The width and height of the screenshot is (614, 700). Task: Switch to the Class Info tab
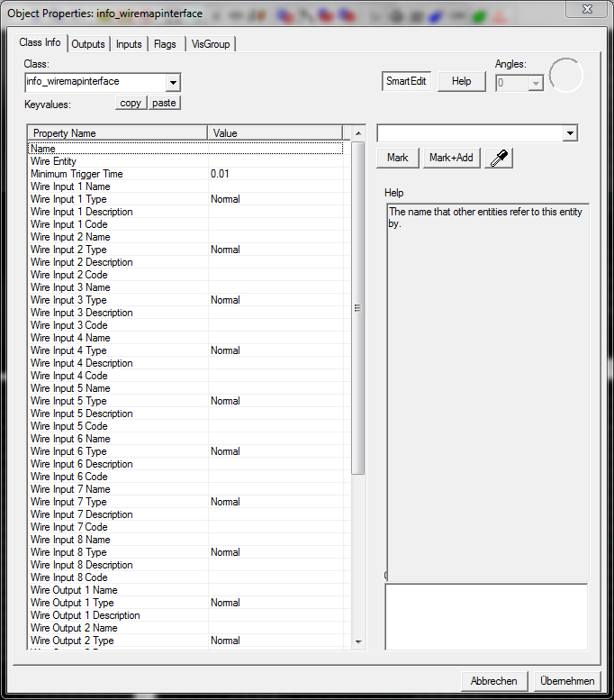point(41,42)
